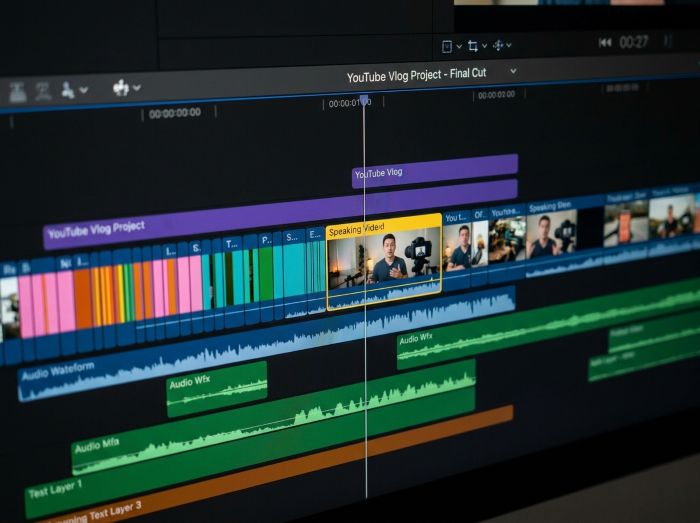Select the long green Audio Wfx clip at right
This screenshot has height=523, width=700.
pyautogui.click(x=549, y=322)
